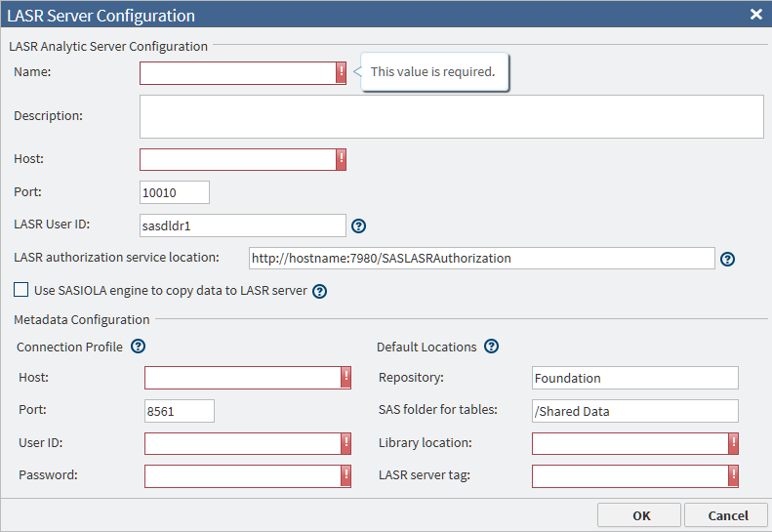
Task: Click Connection Profile help icon
Action: tap(138, 347)
